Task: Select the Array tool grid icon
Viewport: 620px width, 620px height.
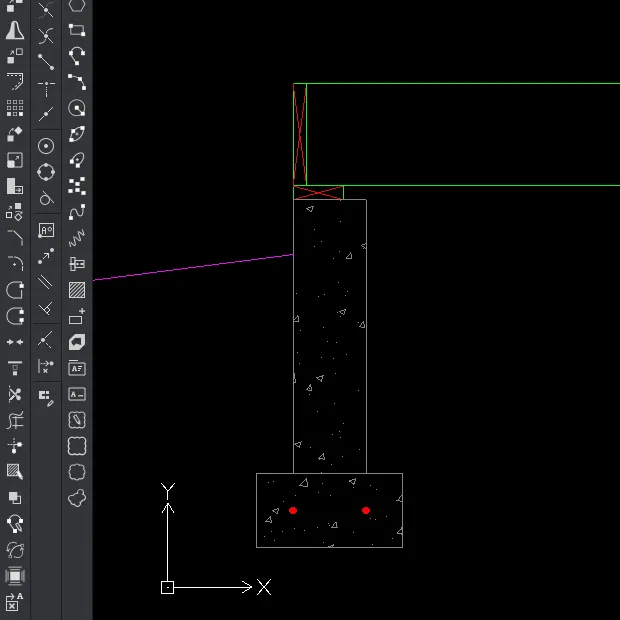Action: pyautogui.click(x=15, y=108)
